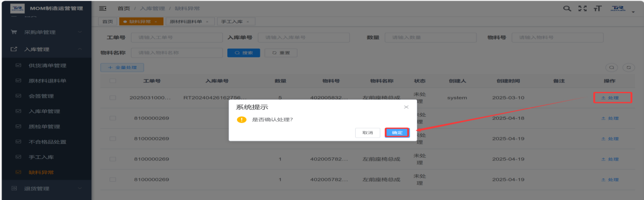Viewport: 644px width, 200px height.
Task: Go to 首页 in the breadcrumb
Action: (x=123, y=8)
